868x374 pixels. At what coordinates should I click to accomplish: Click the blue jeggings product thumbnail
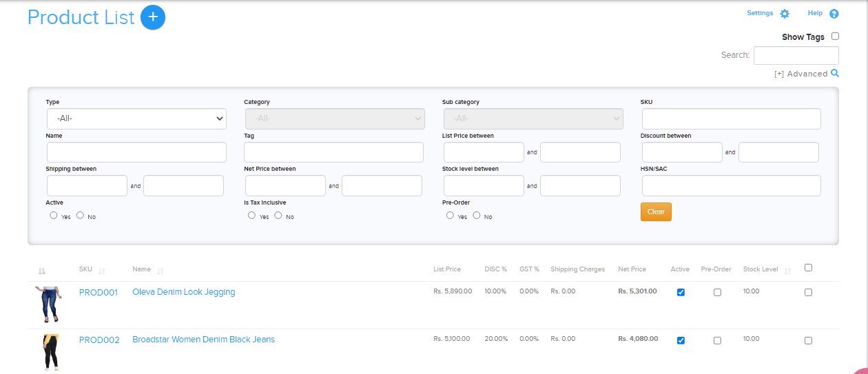click(x=48, y=305)
